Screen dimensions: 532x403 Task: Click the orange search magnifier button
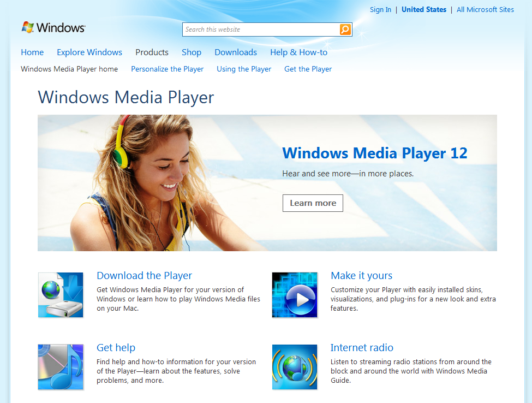click(345, 29)
